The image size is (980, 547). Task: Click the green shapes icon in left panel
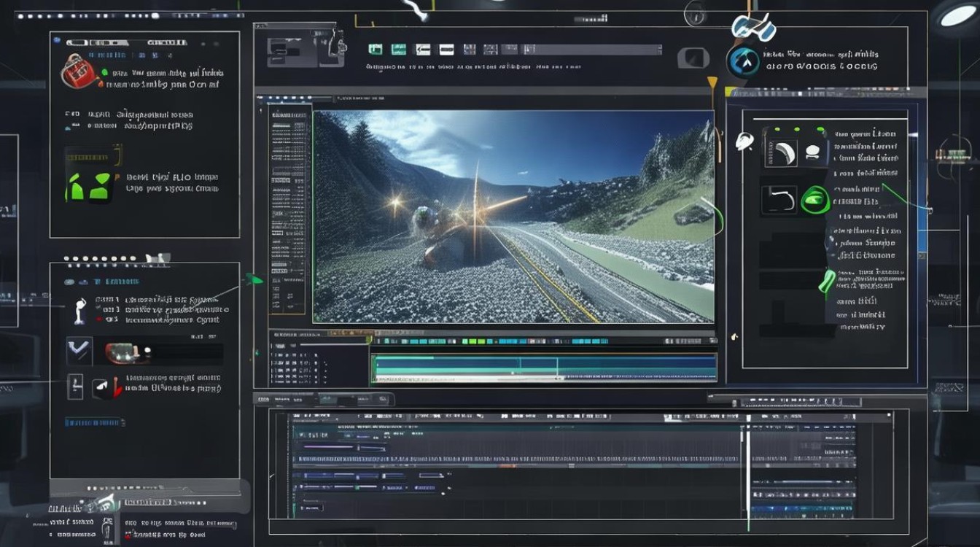pos(88,187)
